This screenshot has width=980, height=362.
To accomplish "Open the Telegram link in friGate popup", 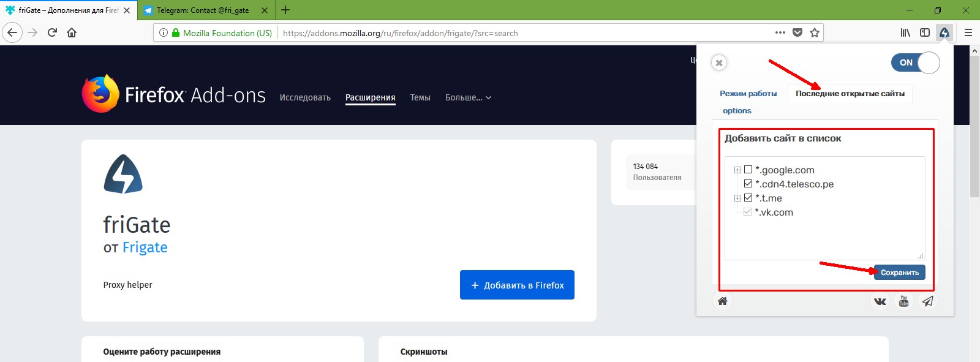I will point(928,301).
